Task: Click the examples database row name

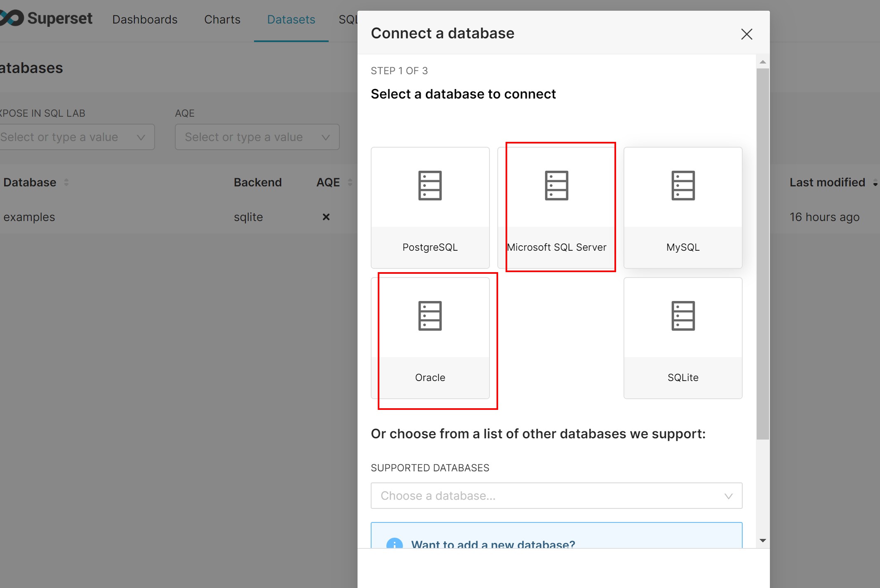Action: [29, 217]
